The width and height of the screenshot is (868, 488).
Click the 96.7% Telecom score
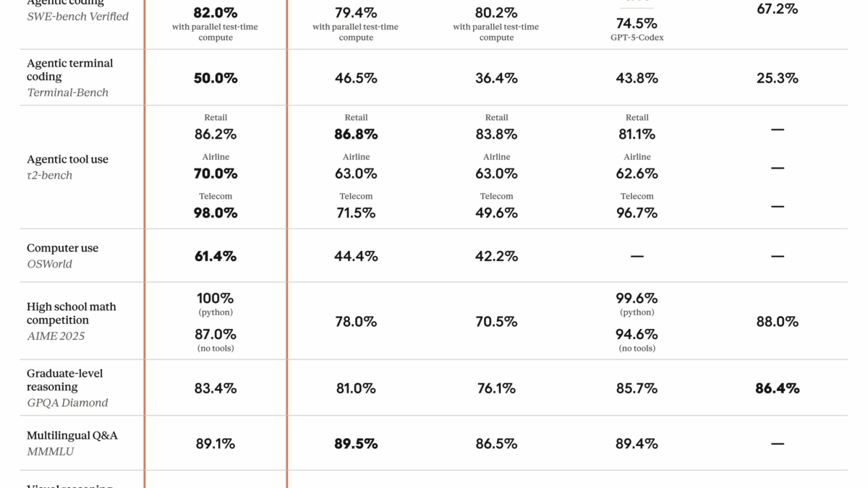[x=637, y=213]
